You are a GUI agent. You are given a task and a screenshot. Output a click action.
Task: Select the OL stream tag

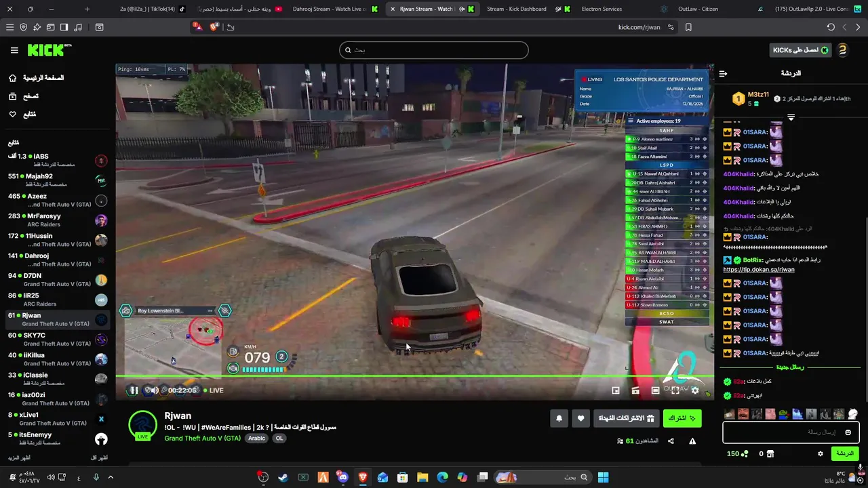[279, 439]
